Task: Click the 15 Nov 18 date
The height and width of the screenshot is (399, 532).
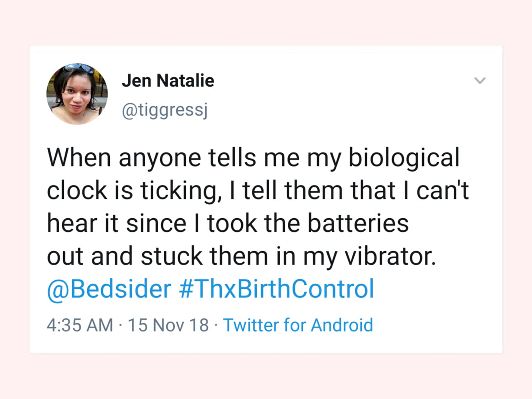Action: 168,325
